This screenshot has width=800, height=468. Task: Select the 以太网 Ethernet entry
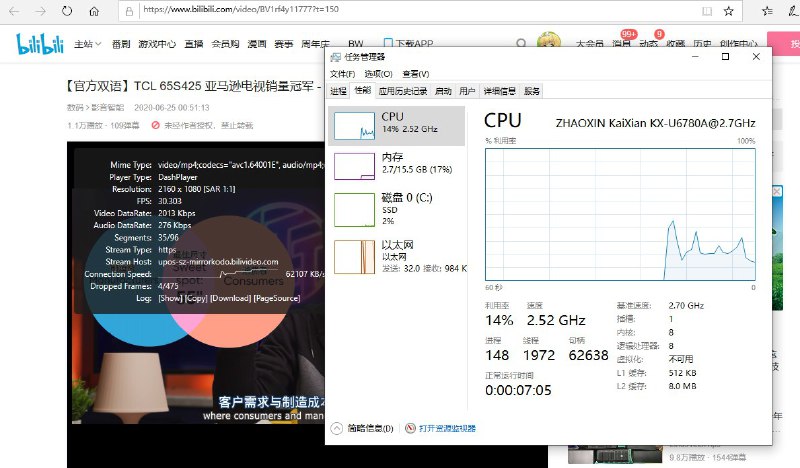click(396, 257)
